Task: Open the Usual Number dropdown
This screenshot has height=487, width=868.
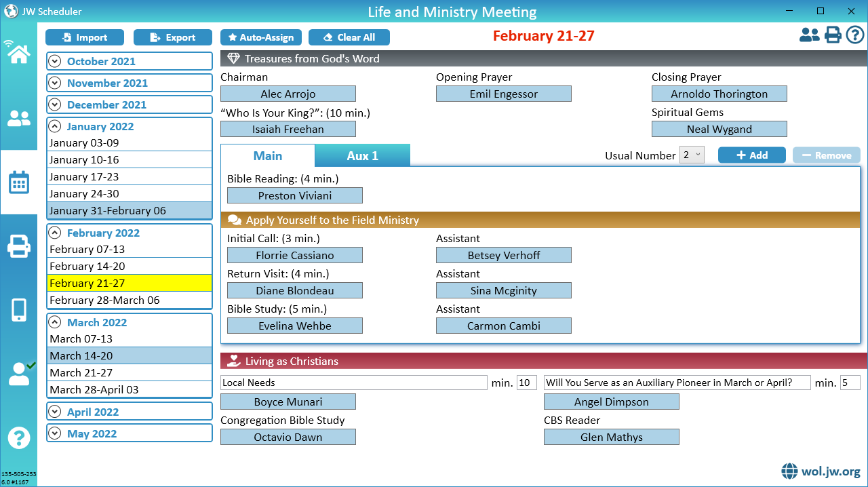Action: click(692, 155)
